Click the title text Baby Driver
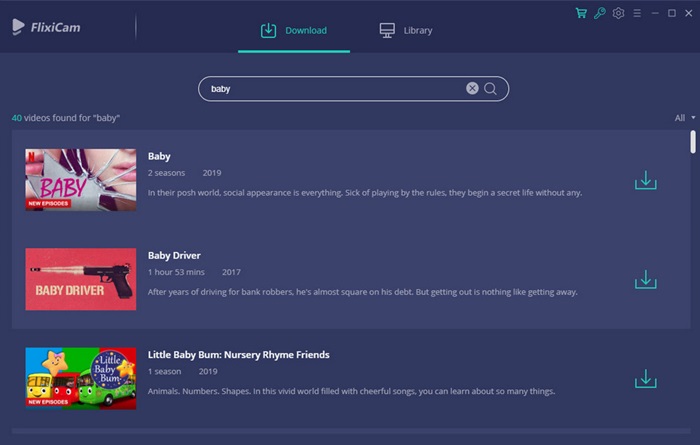 pos(174,255)
